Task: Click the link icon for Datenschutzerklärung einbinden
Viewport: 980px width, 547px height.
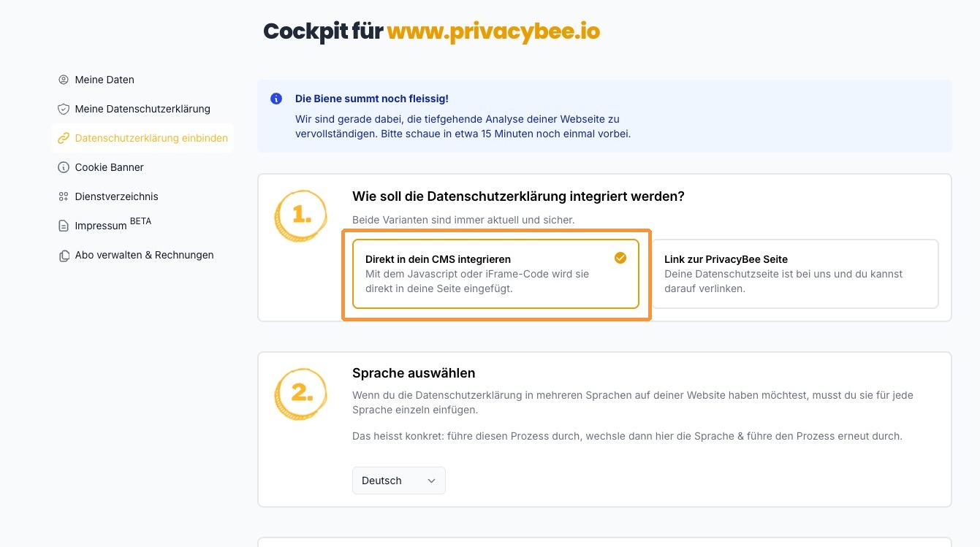Action: pos(64,138)
